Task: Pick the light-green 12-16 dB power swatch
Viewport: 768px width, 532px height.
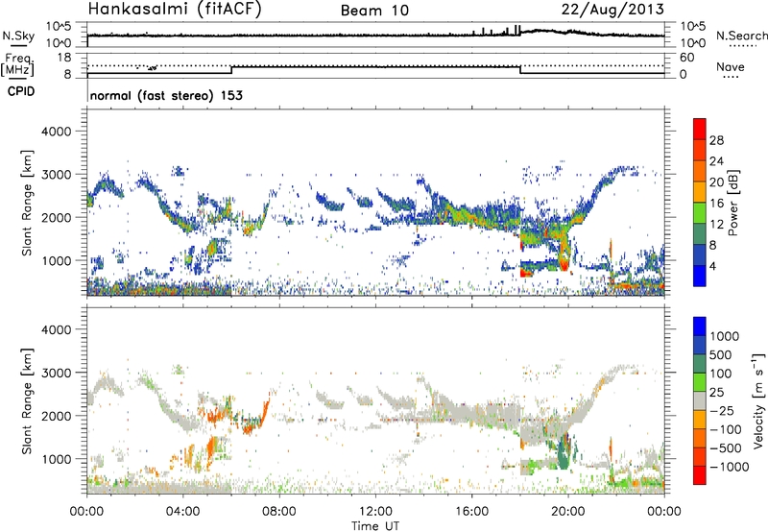Action: [700, 212]
